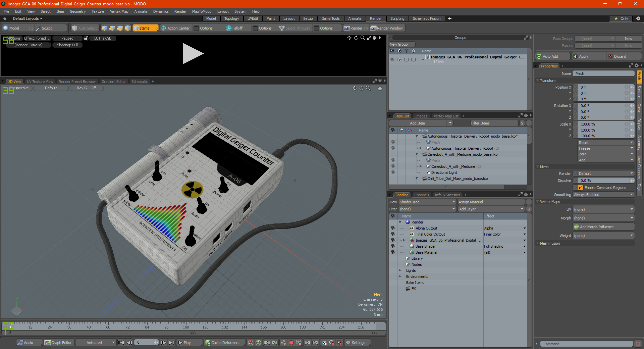
Task: Open the Graph Editor
Action: click(x=58, y=343)
